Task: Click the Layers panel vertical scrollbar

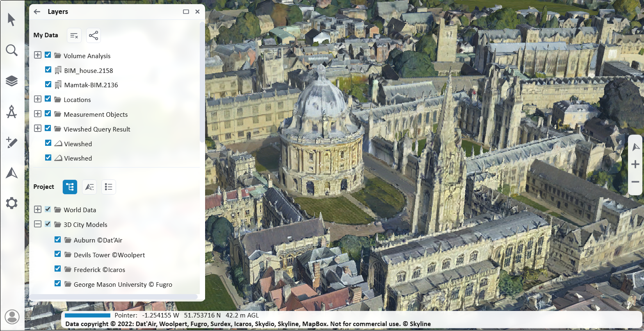Action: tap(202, 82)
